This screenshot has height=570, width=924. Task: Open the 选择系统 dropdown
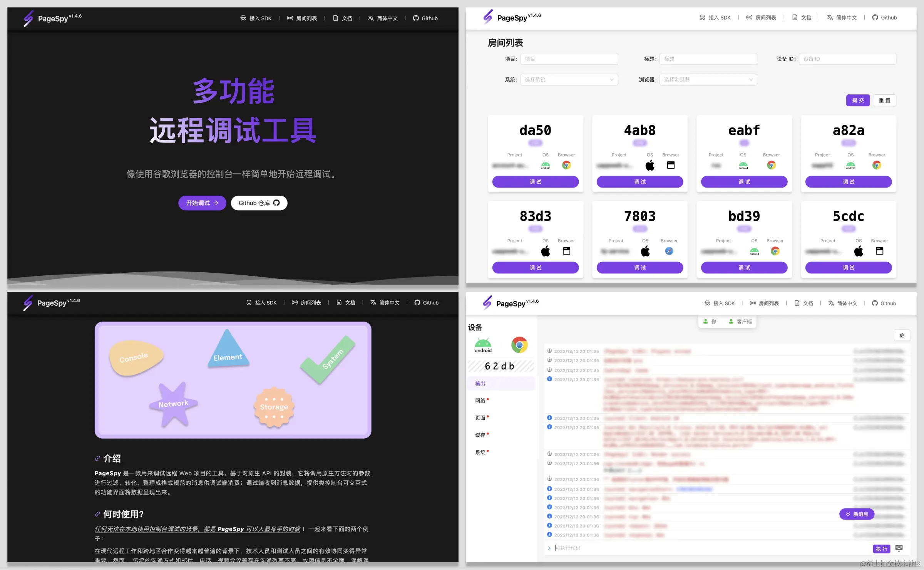pyautogui.click(x=569, y=80)
